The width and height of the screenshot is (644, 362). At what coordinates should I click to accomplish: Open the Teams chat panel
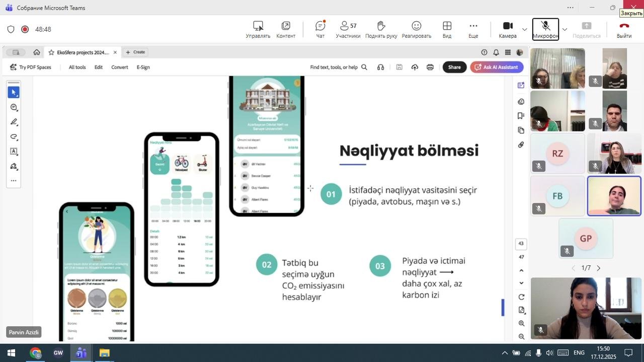coord(320,29)
